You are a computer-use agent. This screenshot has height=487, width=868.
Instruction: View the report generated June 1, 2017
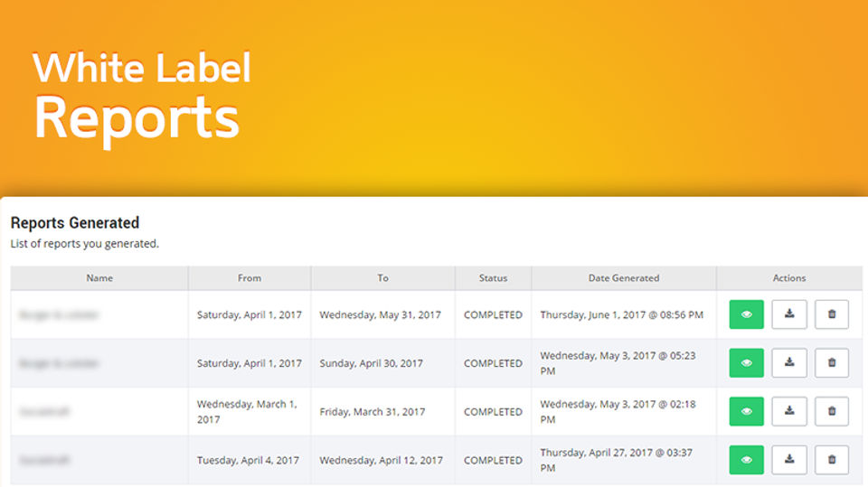(x=746, y=314)
